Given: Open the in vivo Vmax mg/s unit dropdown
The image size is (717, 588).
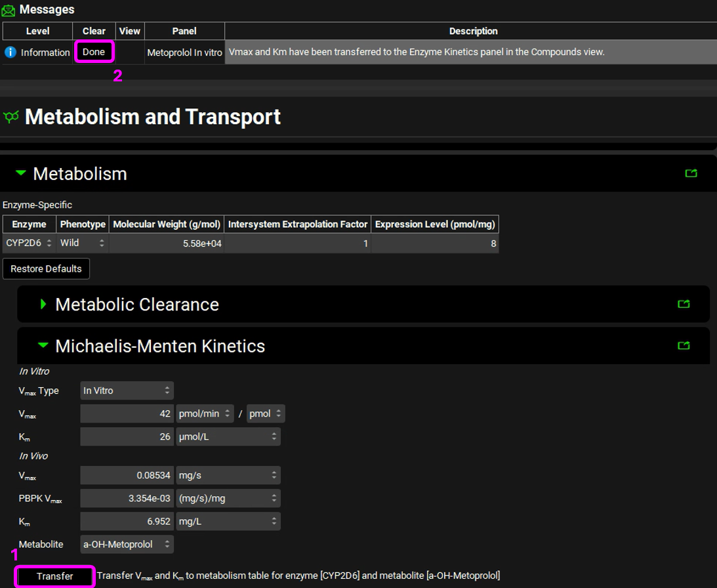Looking at the screenshot, I should pos(228,474).
